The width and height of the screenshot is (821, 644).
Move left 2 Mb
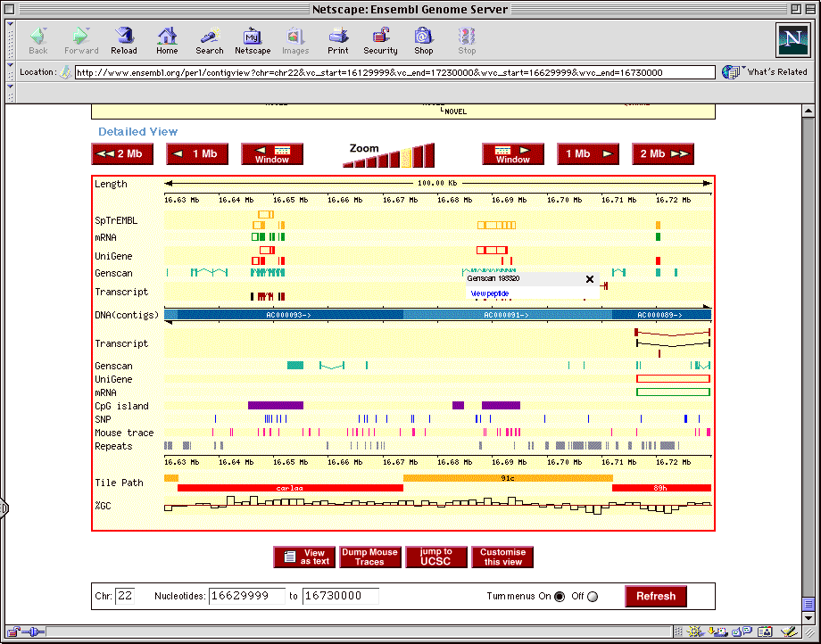pos(122,153)
